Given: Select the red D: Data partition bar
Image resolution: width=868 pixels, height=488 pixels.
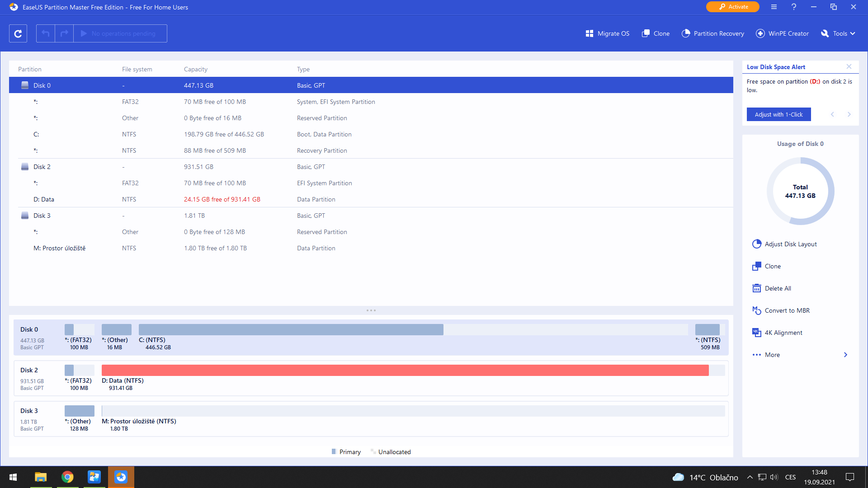Looking at the screenshot, I should [x=405, y=371].
